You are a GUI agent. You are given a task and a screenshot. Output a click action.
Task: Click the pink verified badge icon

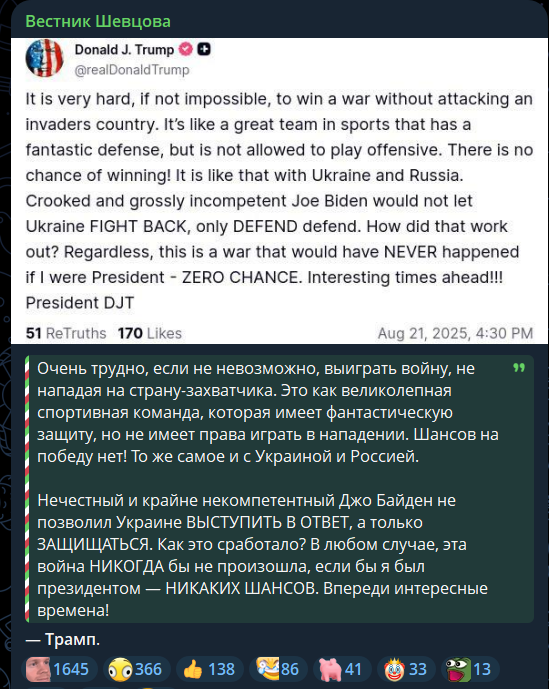(185, 49)
